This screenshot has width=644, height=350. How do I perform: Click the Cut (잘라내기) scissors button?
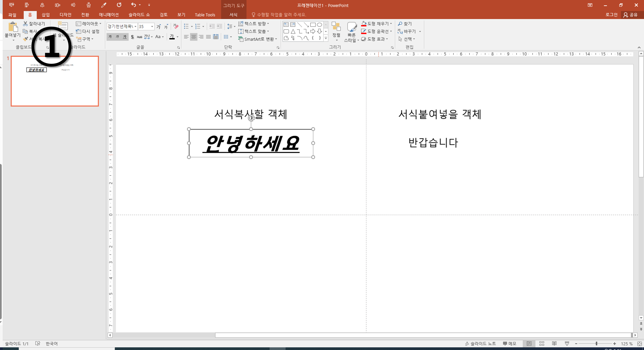click(x=34, y=24)
